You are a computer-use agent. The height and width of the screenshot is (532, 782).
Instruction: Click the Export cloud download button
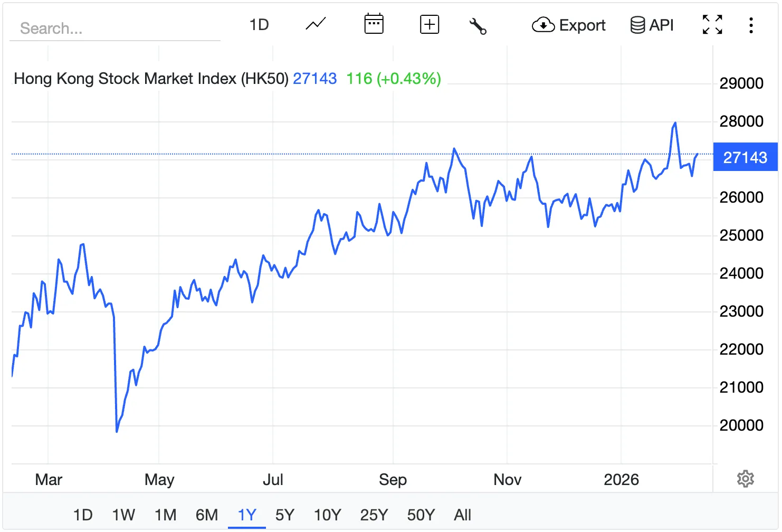coord(569,25)
